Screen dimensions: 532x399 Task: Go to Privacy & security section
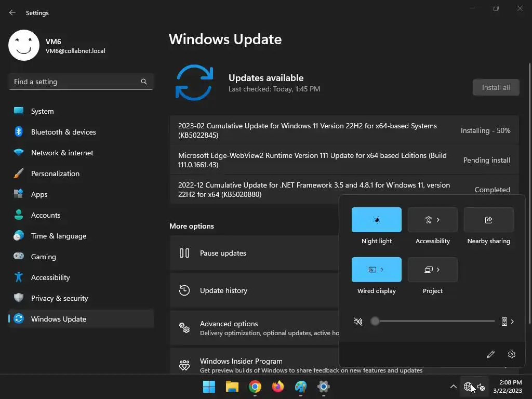[x=81, y=298]
